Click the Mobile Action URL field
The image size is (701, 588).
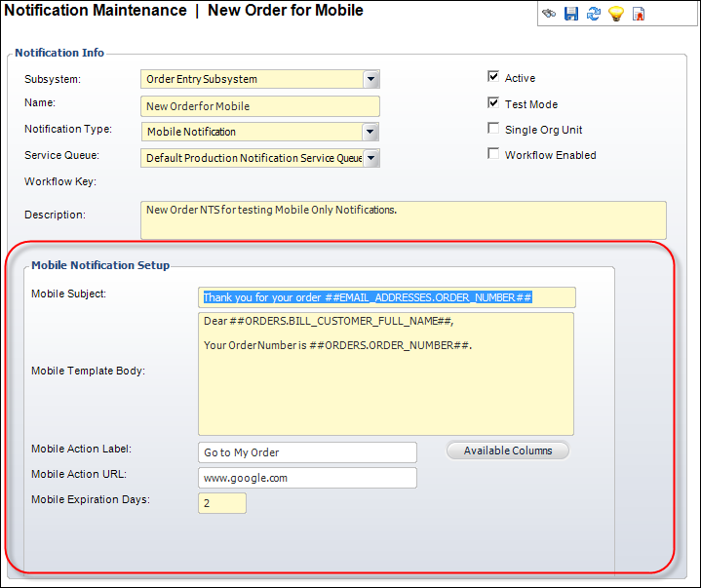[306, 478]
